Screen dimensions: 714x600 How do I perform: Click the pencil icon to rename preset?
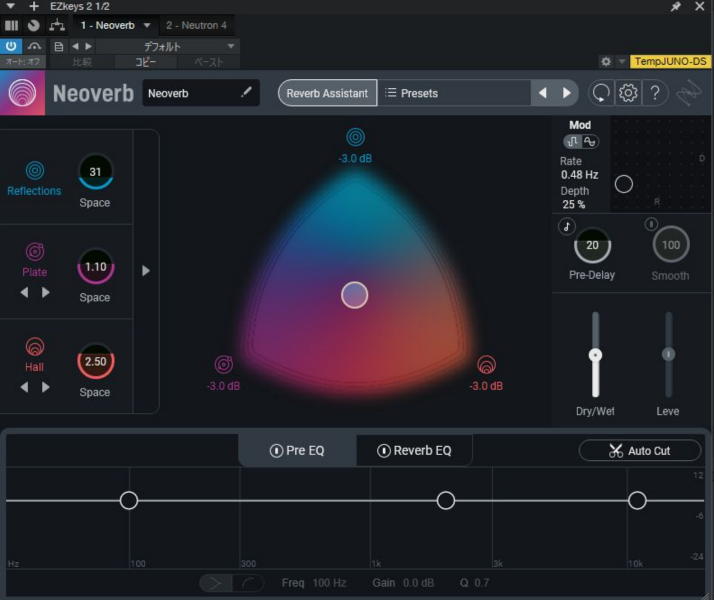[x=246, y=93]
